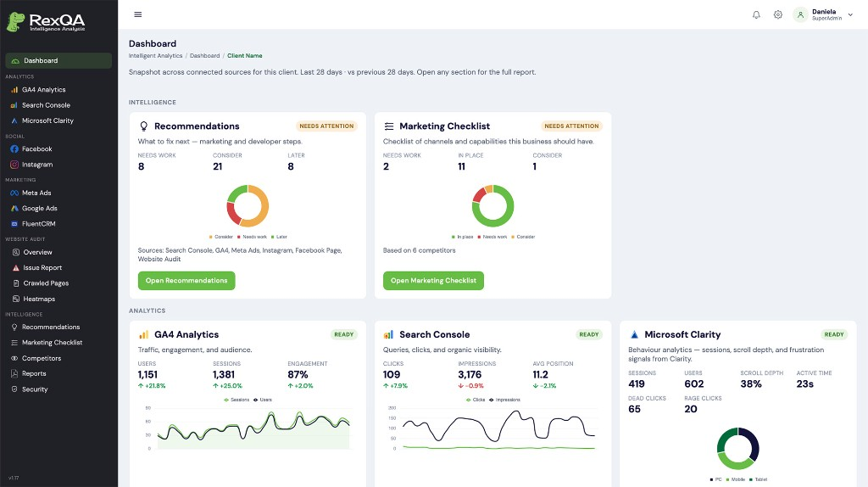Click the Ready badge on Search Console
This screenshot has height=487, width=868.
(x=589, y=334)
